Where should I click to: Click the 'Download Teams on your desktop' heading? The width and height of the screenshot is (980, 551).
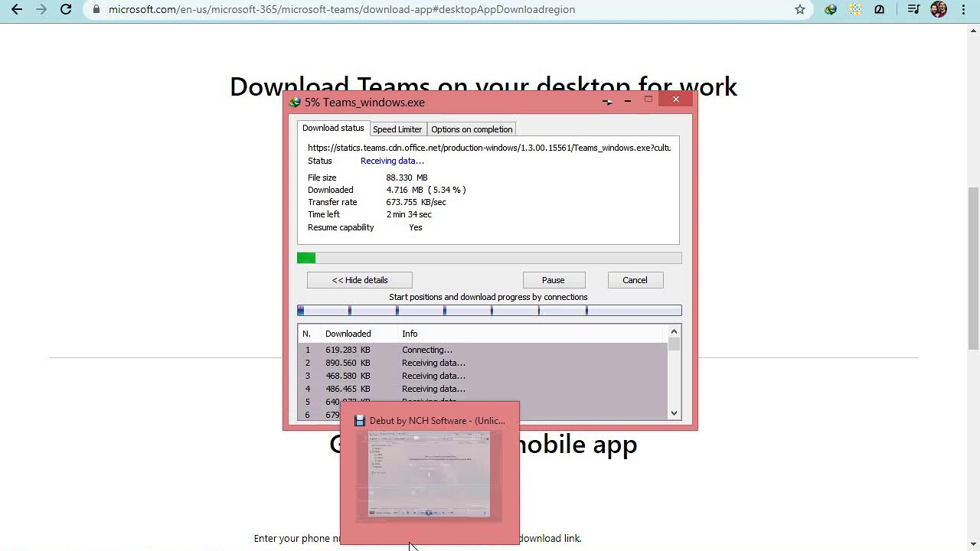(483, 86)
